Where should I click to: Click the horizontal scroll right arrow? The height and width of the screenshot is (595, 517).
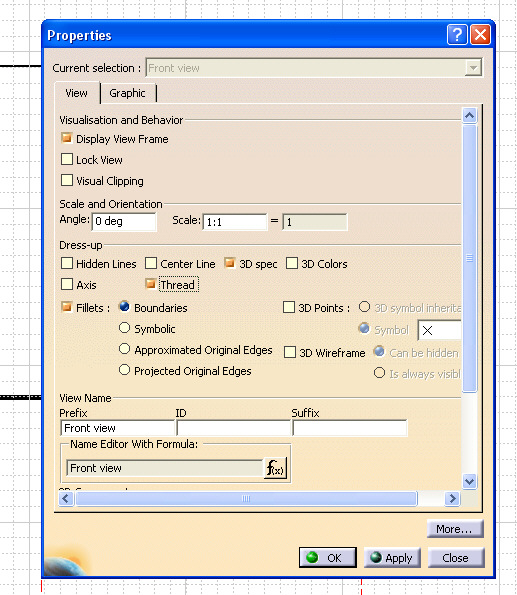click(452, 498)
